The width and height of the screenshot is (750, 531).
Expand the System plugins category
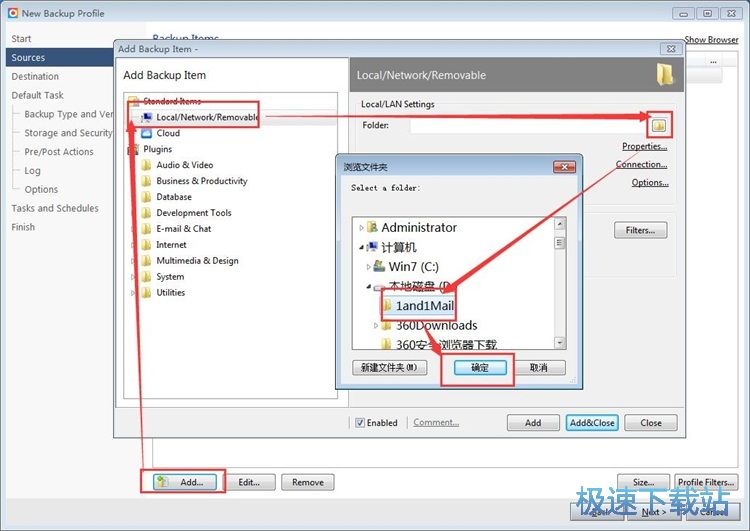pyautogui.click(x=133, y=277)
